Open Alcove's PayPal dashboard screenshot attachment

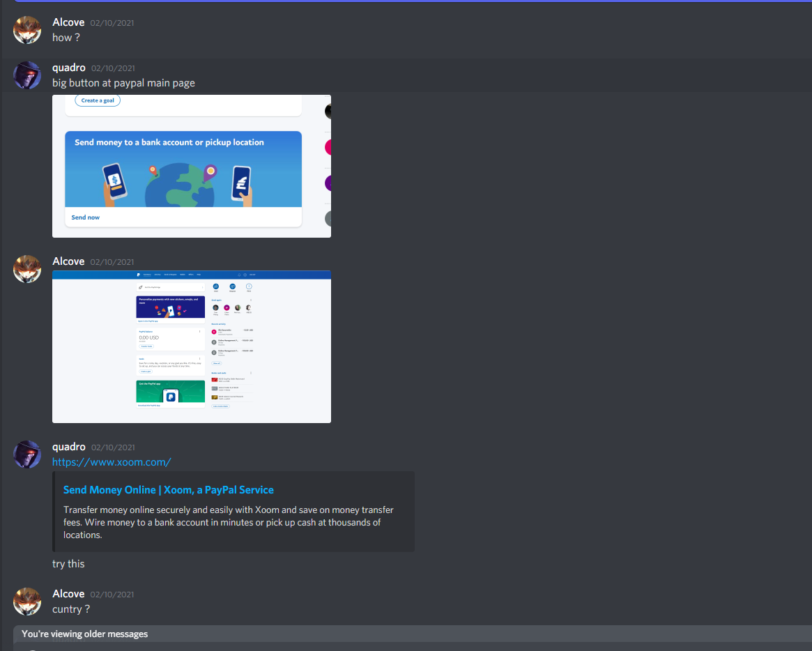[x=192, y=347]
